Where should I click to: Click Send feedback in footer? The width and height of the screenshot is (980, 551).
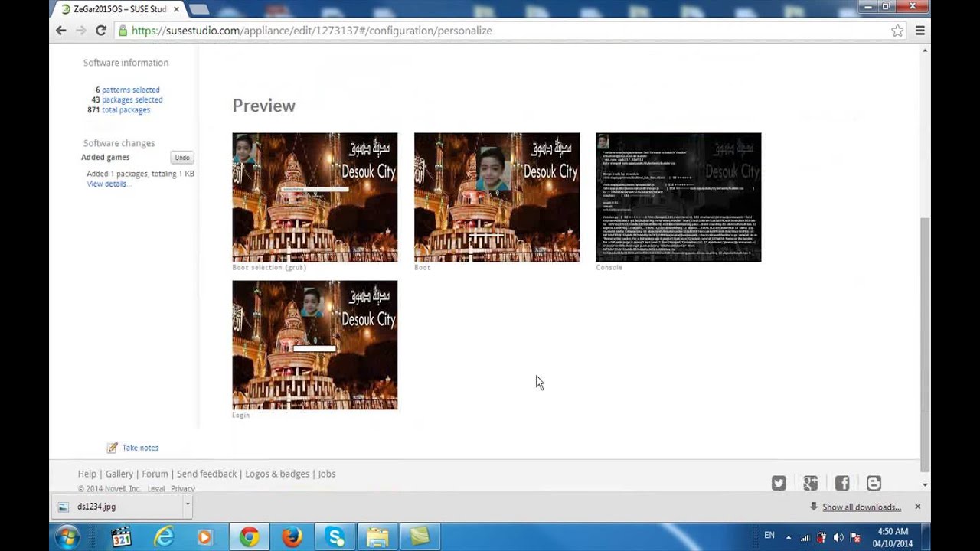point(207,474)
